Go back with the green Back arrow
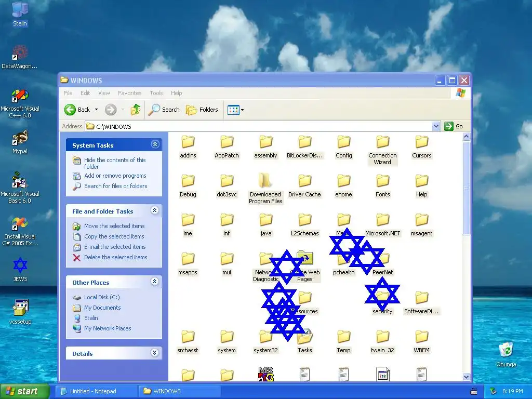This screenshot has width=532, height=399. point(77,110)
